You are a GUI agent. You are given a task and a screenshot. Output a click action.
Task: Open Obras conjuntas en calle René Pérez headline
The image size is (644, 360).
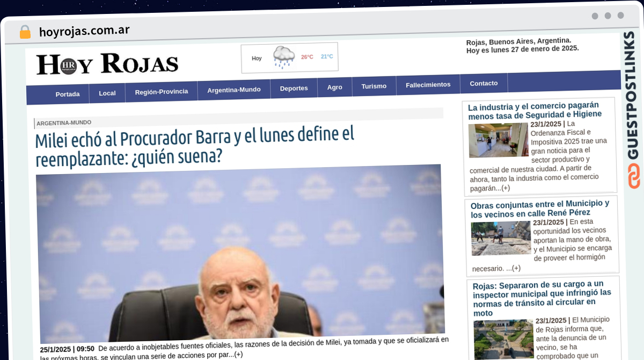pos(540,208)
